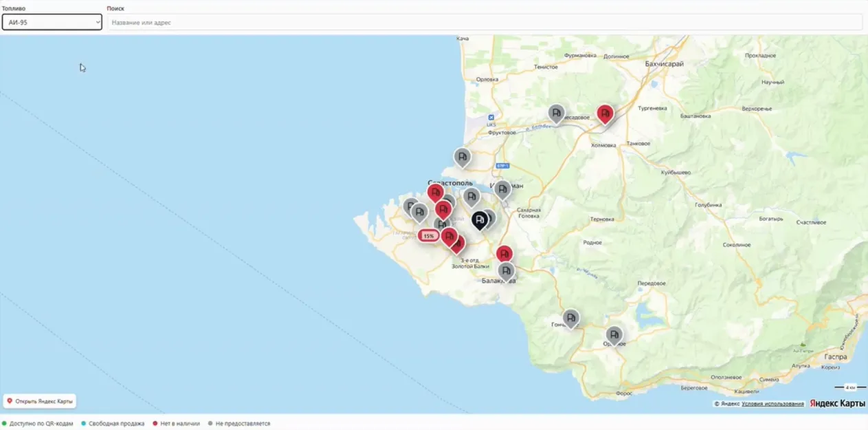Click the gray fuel marker at Балаклава
The image size is (868, 430).
pos(506,271)
